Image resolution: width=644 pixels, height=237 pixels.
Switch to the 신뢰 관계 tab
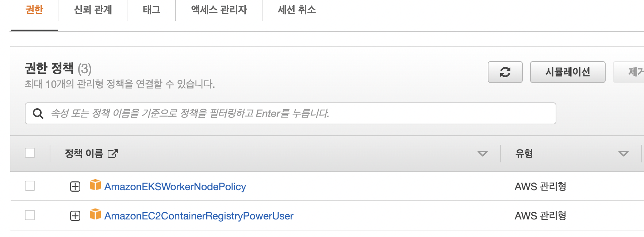[93, 10]
